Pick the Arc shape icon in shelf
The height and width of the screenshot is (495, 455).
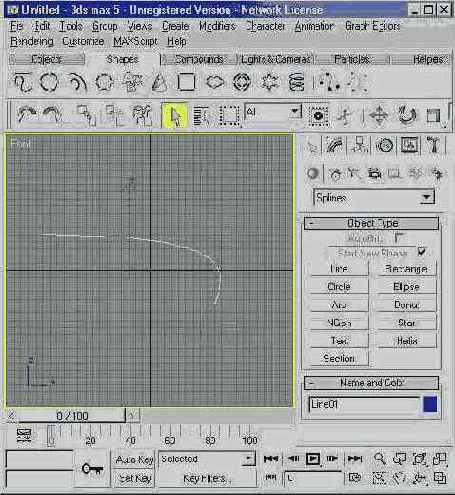(x=77, y=82)
